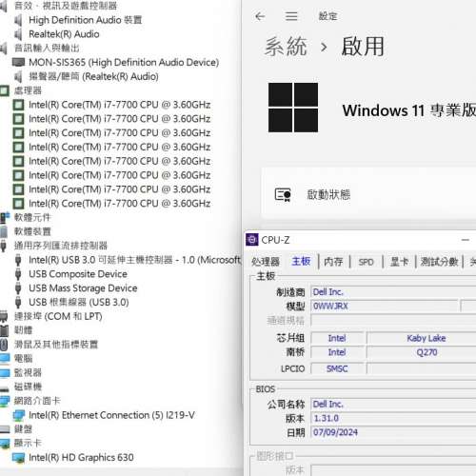Image resolution: width=476 pixels, height=476 pixels.
Task: Select the first Intel Core i7-7700 CPU entry
Action: [120, 105]
